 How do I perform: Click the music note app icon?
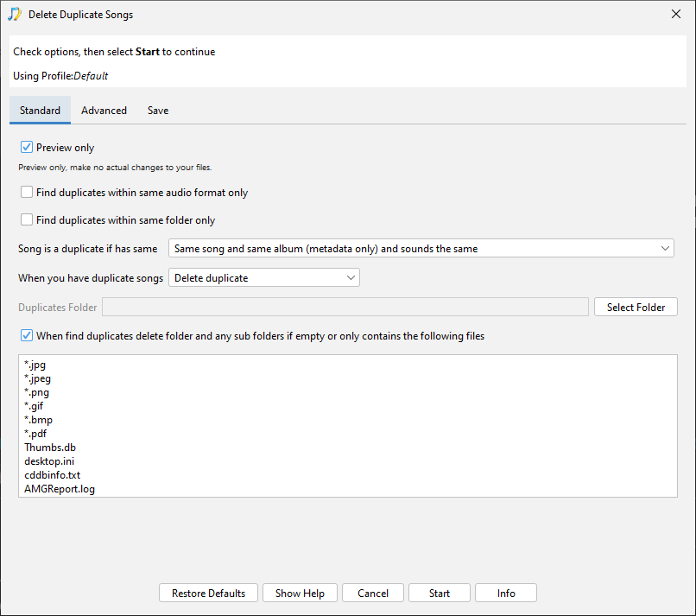14,14
